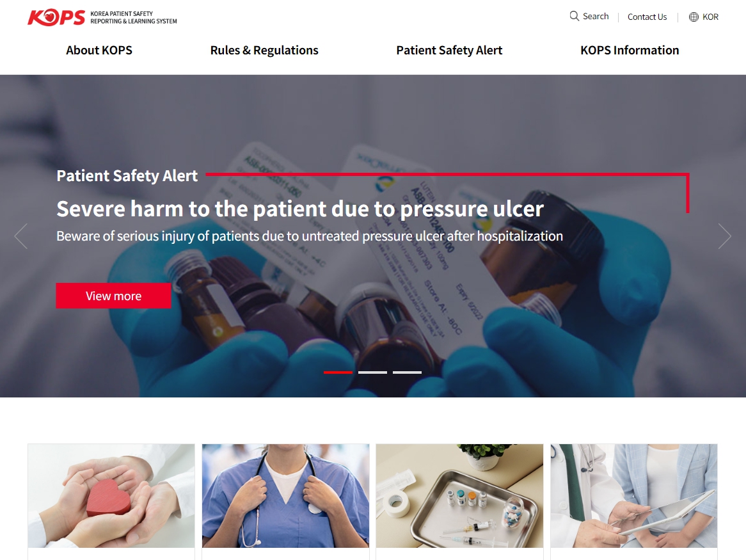Open the red heart in hands card
746x560 pixels.
pos(111,496)
